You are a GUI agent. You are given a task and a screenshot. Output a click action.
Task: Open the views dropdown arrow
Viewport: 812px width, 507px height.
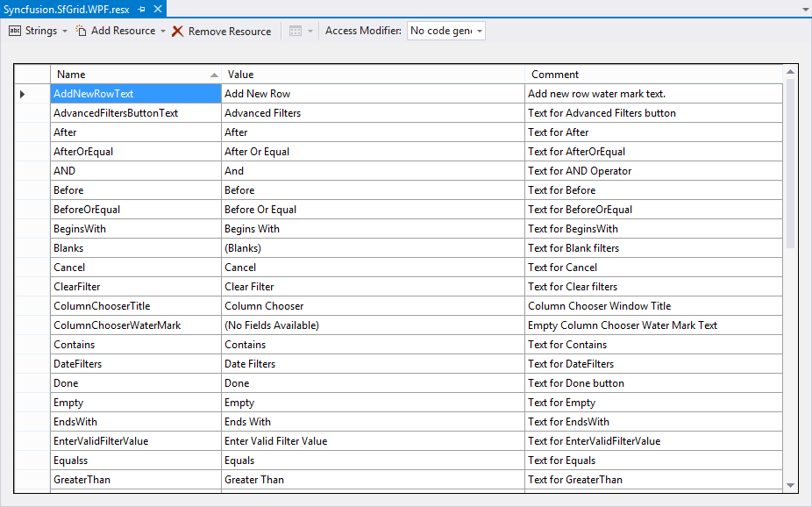310,31
